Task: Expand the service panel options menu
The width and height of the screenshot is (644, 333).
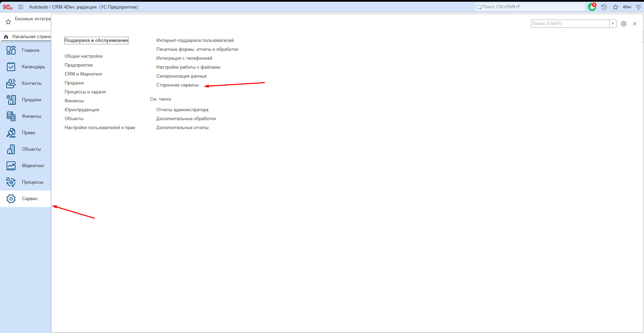Action: [638, 7]
